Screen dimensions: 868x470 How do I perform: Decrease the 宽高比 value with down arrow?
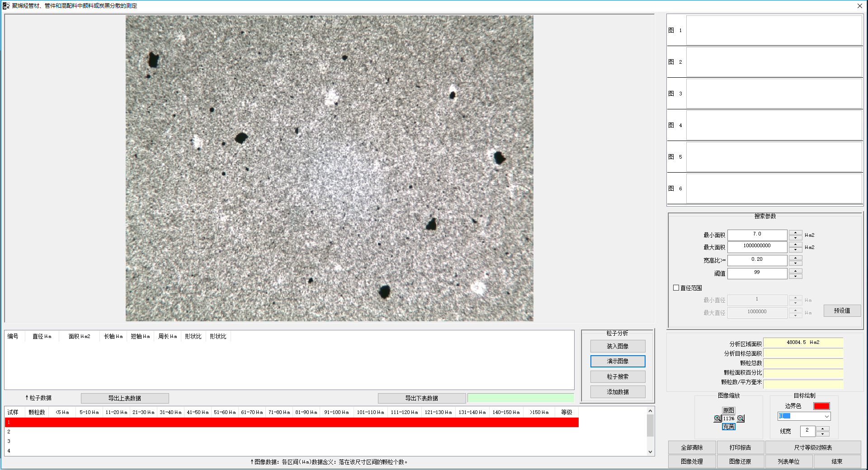[795, 263]
